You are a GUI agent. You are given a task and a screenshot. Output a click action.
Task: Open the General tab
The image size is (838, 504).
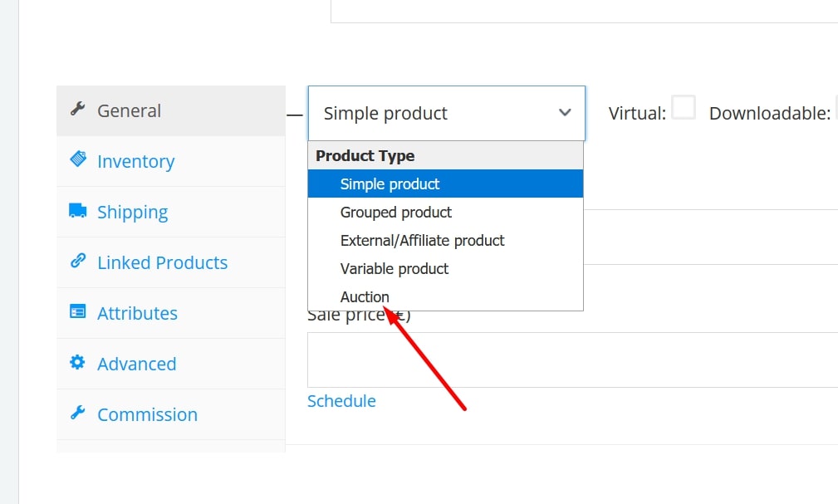pos(171,110)
